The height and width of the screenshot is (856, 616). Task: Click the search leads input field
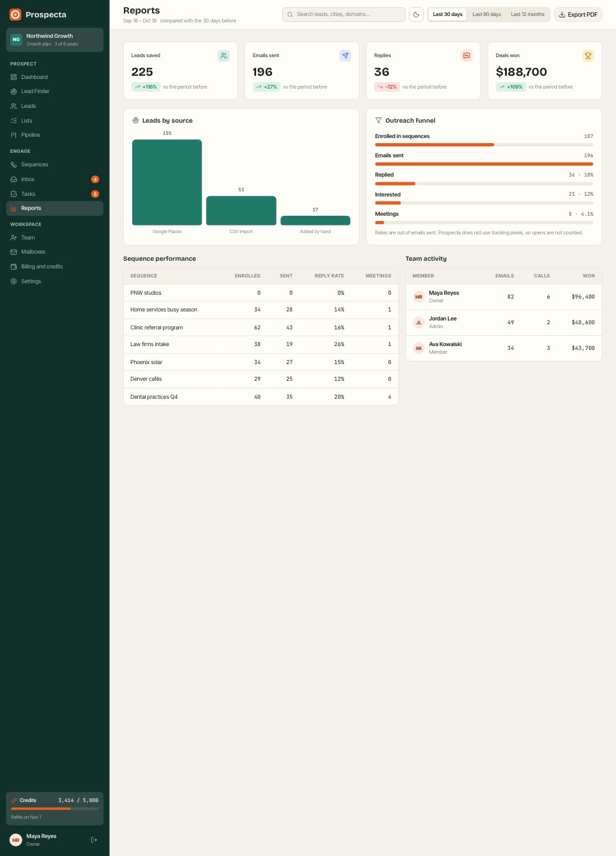[x=344, y=14]
